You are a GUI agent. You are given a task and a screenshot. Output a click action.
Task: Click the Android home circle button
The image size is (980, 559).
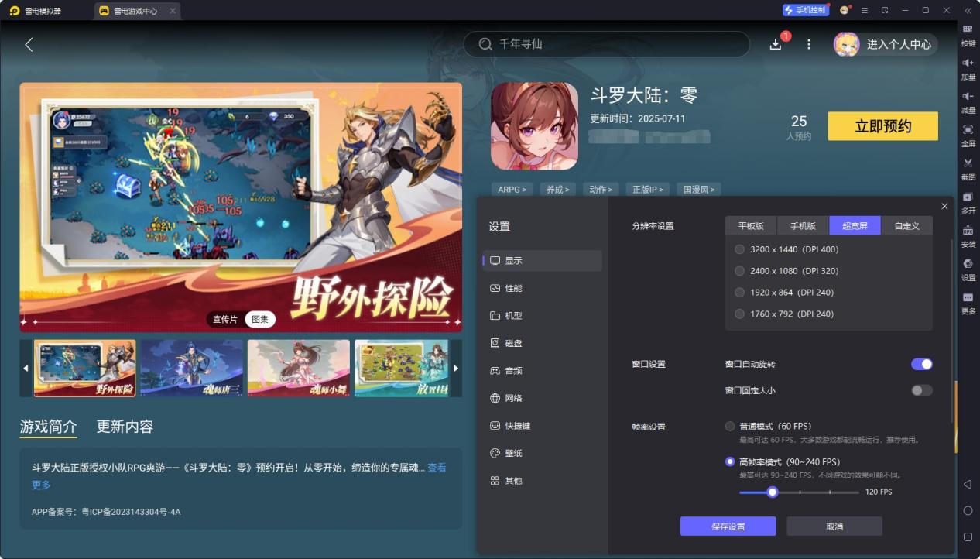(968, 511)
